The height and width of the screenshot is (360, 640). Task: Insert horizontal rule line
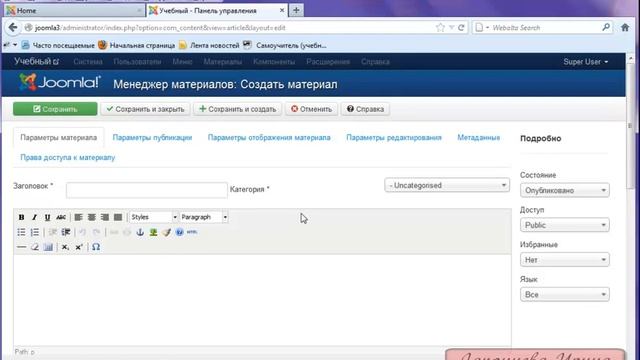(21, 247)
